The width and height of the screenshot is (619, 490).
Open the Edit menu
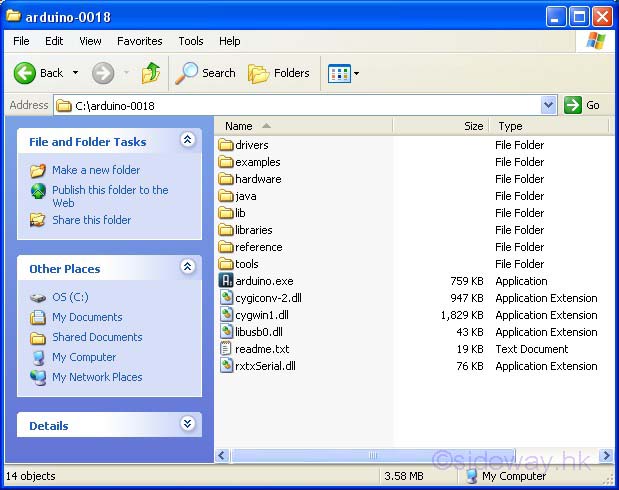pyautogui.click(x=54, y=41)
